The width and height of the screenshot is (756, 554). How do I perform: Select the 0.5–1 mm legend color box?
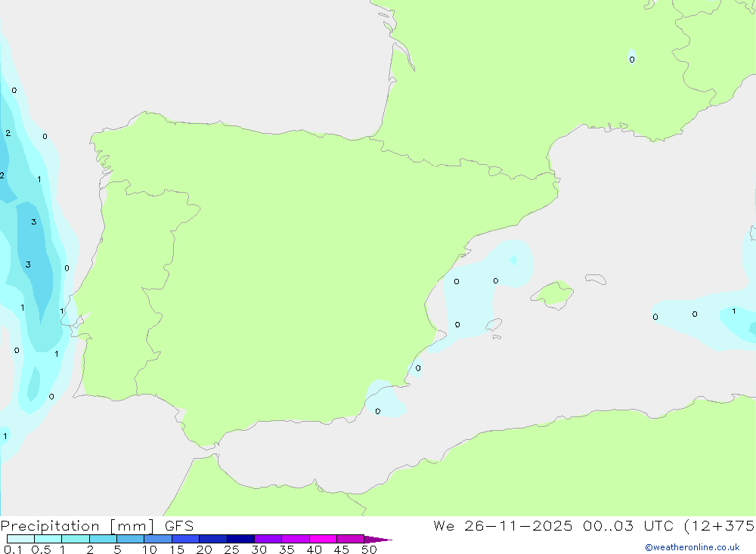pos(48,539)
